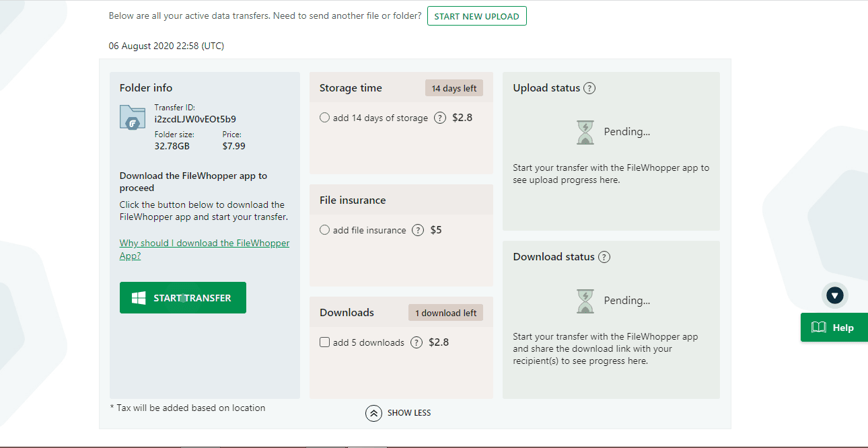This screenshot has width=868, height=448.
Task: Collapse details with Show Less
Action: [x=398, y=413]
